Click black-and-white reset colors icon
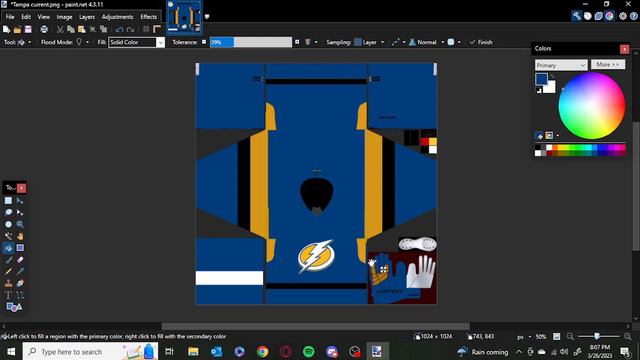 539,90
